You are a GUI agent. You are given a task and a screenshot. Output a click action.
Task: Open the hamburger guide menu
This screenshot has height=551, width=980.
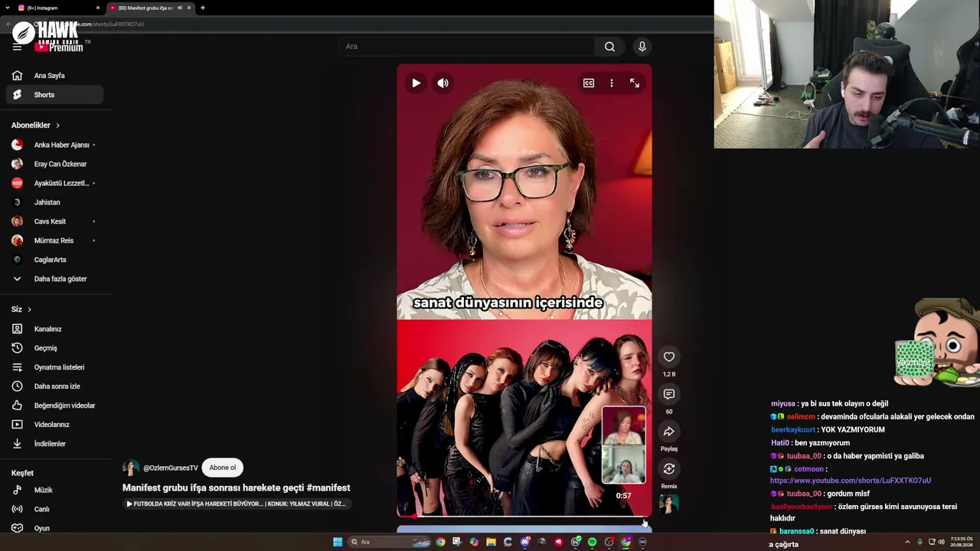pos(17,47)
